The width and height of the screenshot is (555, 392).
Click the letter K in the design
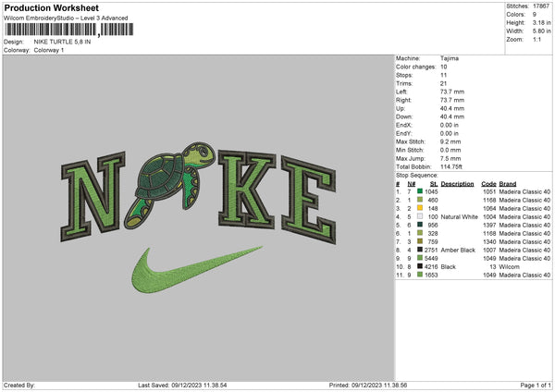[247, 190]
